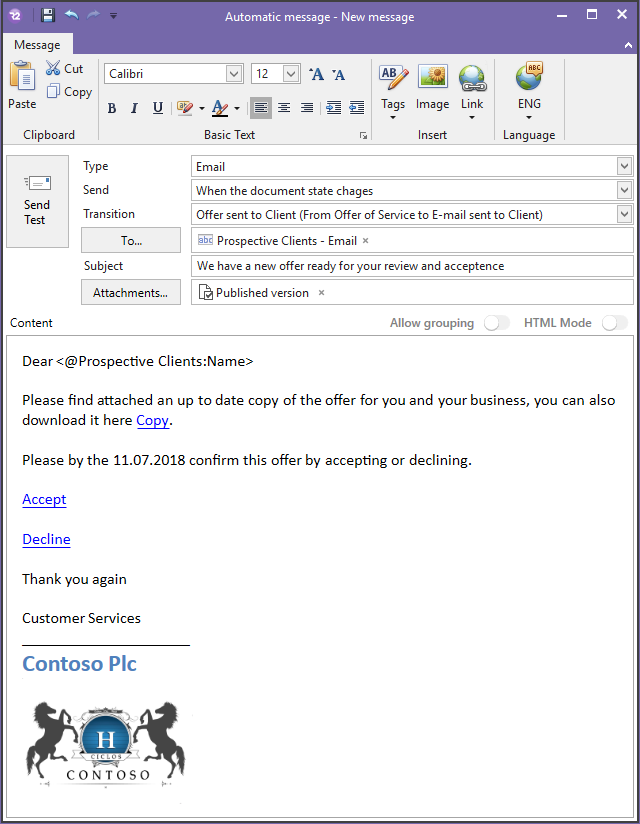Toggle bold formatting
This screenshot has width=640, height=824.
pos(112,108)
